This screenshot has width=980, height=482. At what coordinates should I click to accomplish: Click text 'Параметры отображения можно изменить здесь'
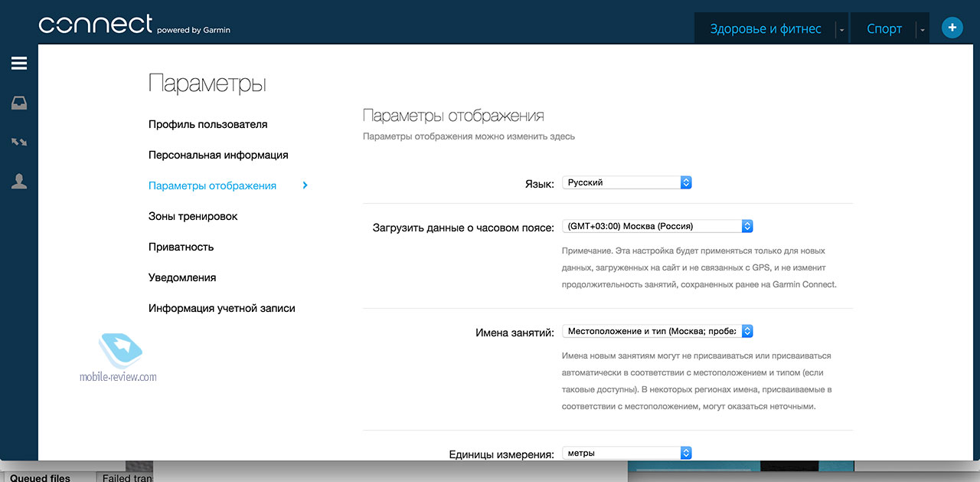469,136
